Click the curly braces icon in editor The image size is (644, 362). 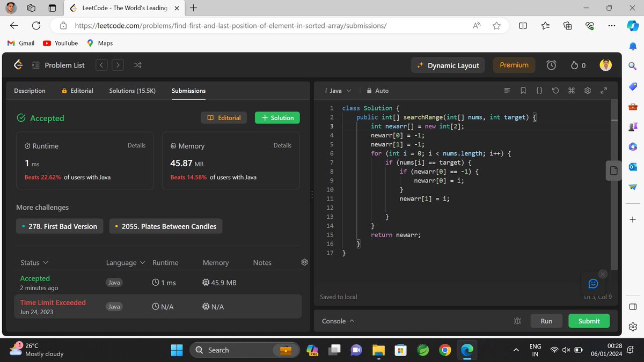539,91
